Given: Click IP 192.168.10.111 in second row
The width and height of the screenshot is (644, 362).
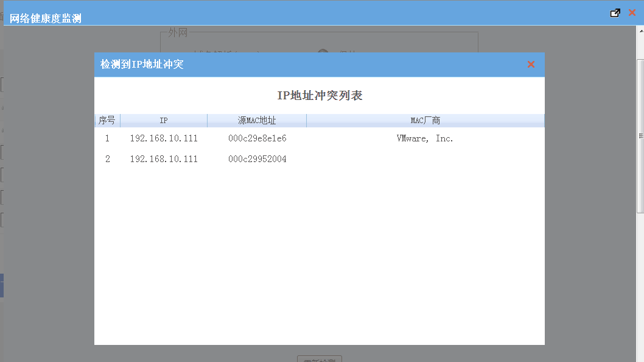Looking at the screenshot, I should 164,159.
